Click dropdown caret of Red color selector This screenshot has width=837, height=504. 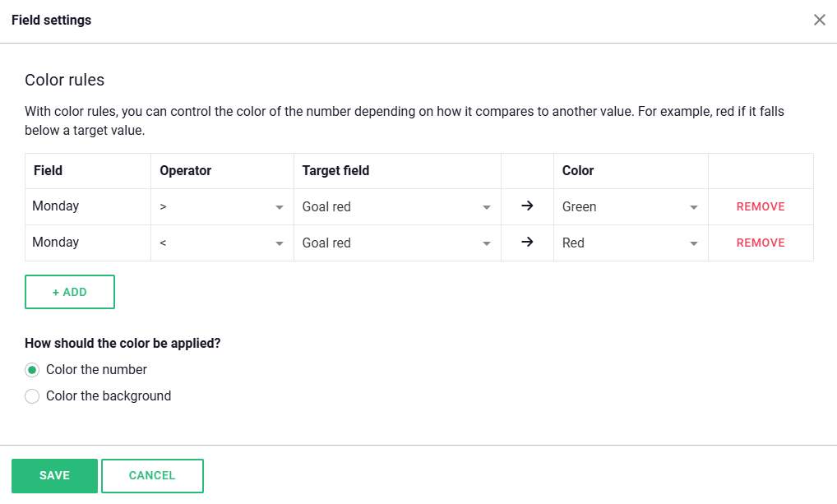tap(694, 244)
